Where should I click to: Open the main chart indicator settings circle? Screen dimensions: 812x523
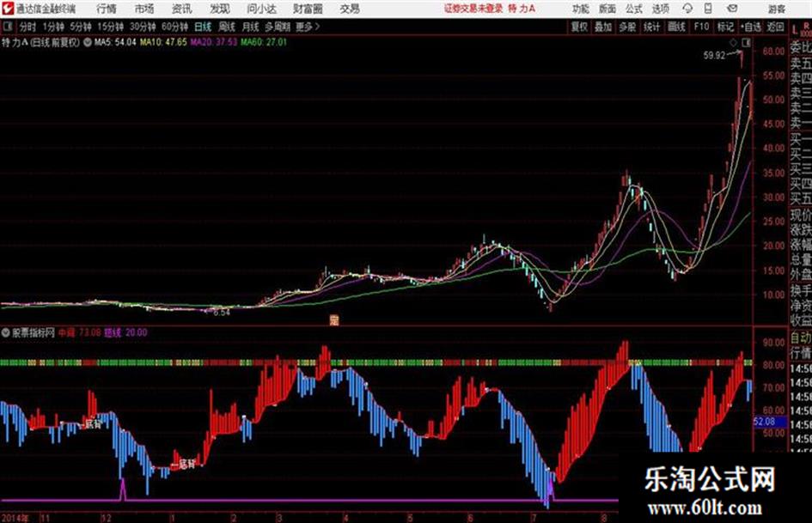[x=88, y=42]
